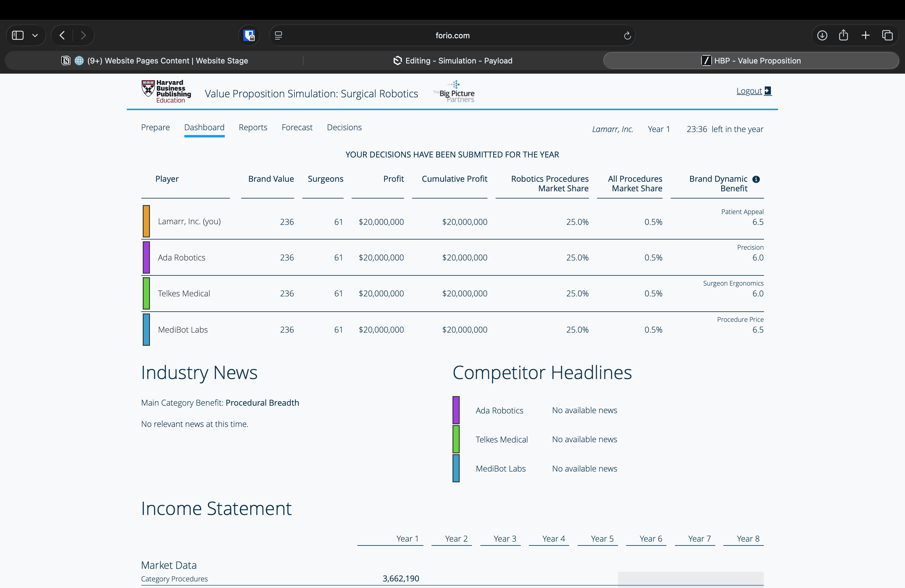Screen dimensions: 905x588
Task: Open a new tab with plus icon
Action: (x=865, y=35)
